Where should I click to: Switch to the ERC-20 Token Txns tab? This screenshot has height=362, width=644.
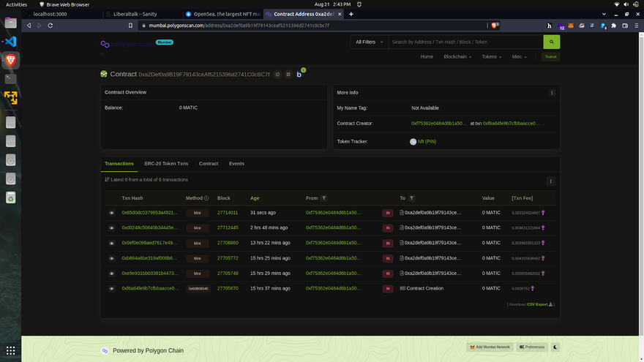click(x=166, y=164)
